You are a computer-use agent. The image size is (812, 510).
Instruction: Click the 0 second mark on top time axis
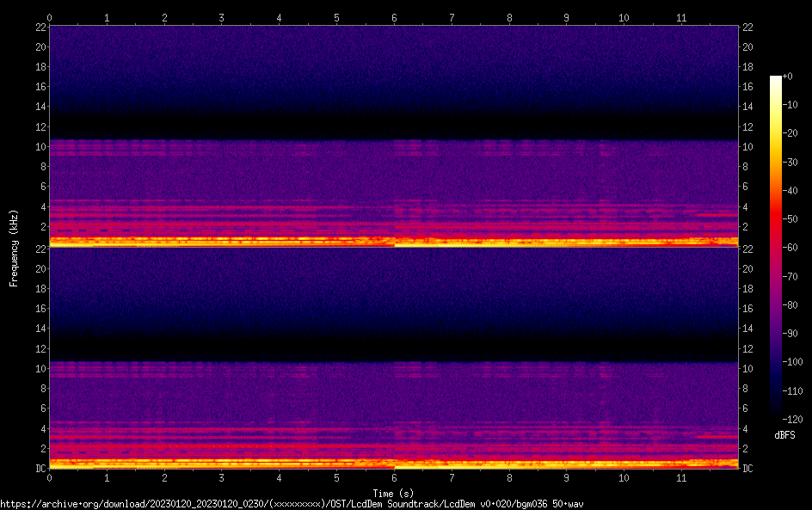[x=50, y=17]
